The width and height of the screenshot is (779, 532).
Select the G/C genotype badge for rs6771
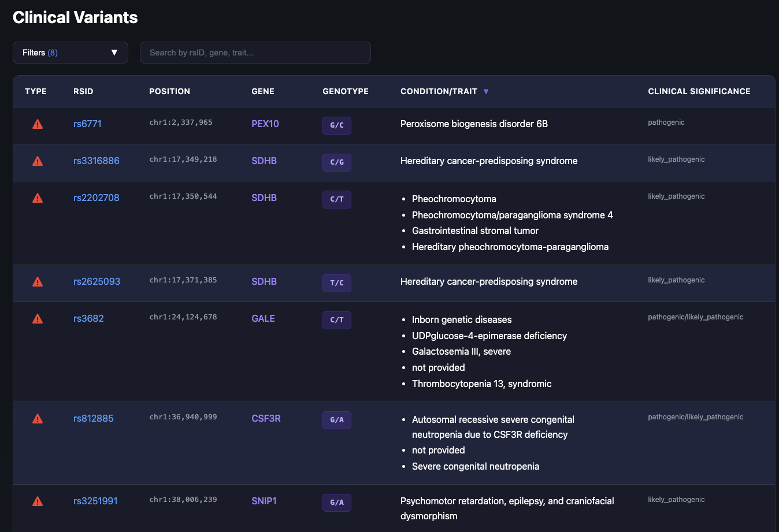(x=337, y=125)
